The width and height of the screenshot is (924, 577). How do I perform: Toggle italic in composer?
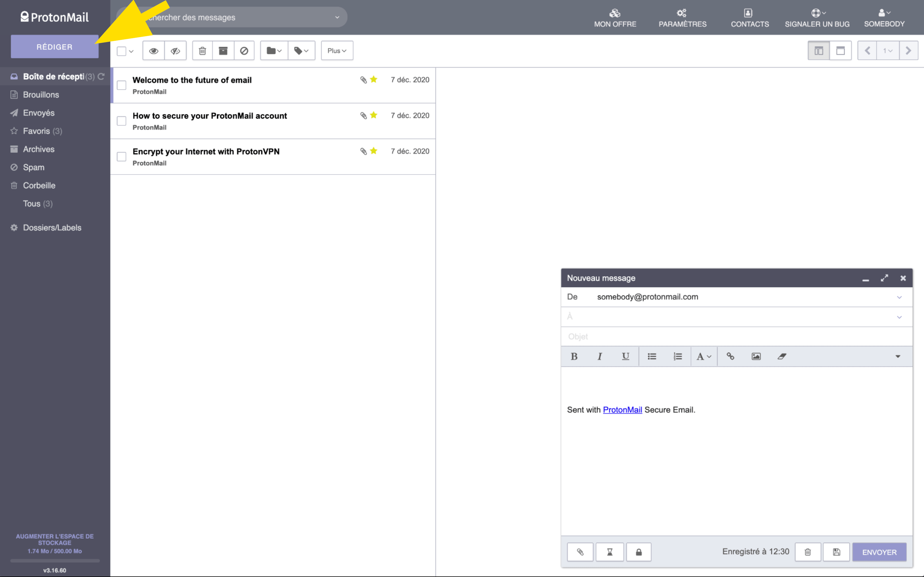pyautogui.click(x=600, y=356)
